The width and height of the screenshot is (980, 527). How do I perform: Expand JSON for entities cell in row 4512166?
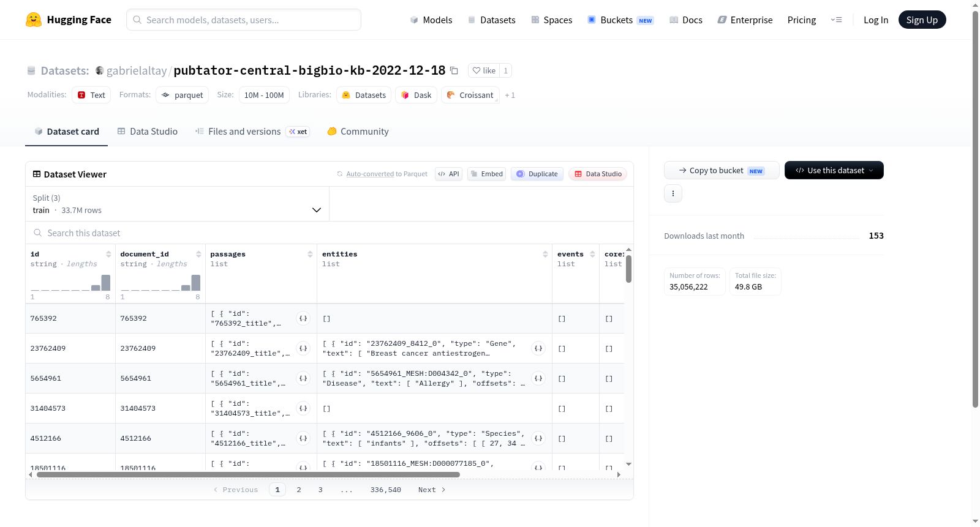[538, 438]
